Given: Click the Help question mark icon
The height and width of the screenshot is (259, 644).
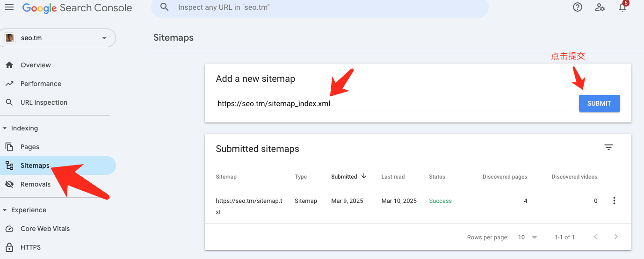Looking at the screenshot, I should pyautogui.click(x=578, y=7).
